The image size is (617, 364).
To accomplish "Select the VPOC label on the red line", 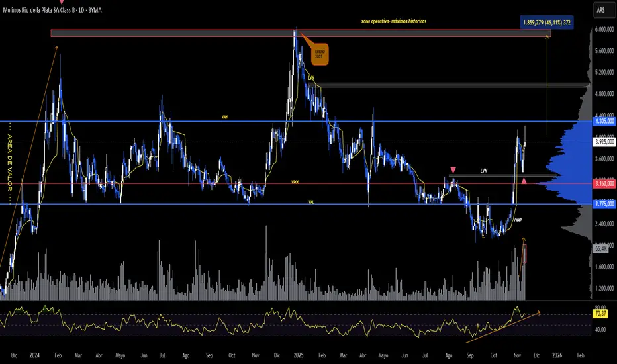I will point(295,182).
